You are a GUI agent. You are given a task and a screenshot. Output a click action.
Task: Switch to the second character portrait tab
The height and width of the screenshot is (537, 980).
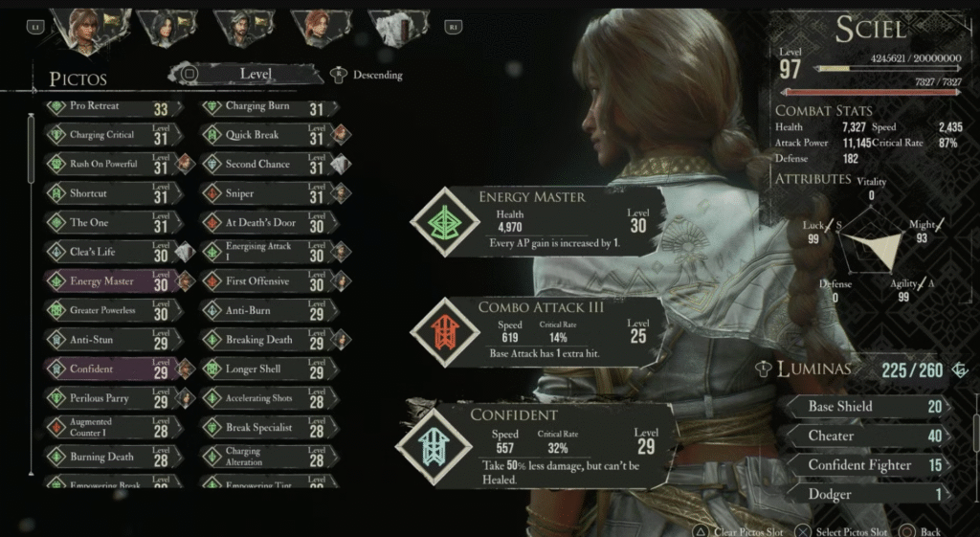(166, 28)
